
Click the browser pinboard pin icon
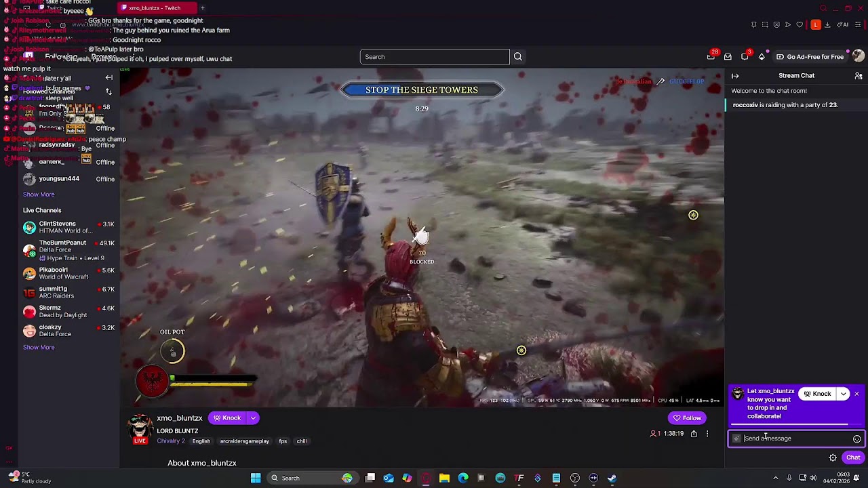754,25
